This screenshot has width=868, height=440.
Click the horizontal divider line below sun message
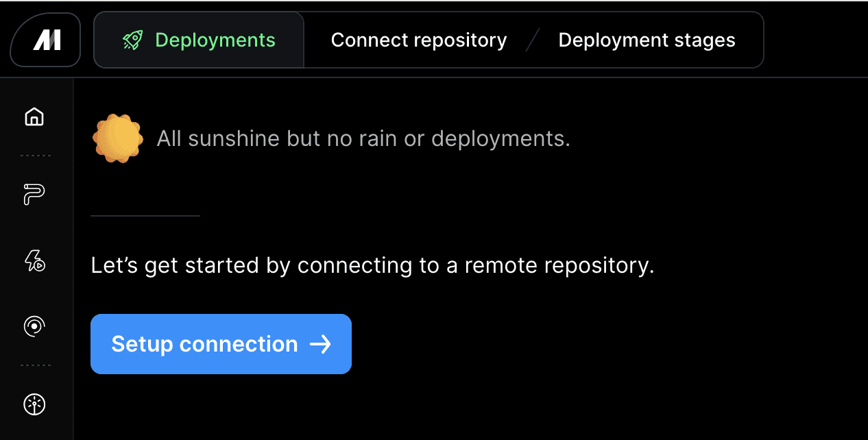tap(145, 215)
